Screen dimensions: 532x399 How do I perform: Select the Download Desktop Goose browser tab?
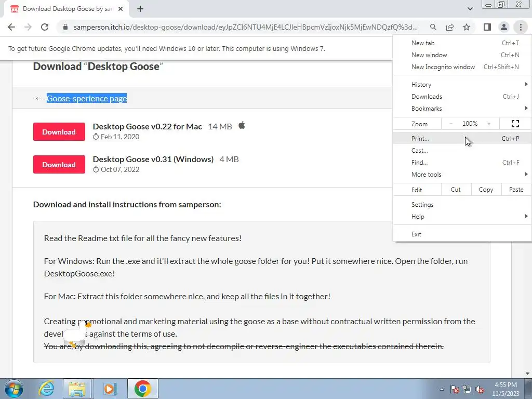66,9
